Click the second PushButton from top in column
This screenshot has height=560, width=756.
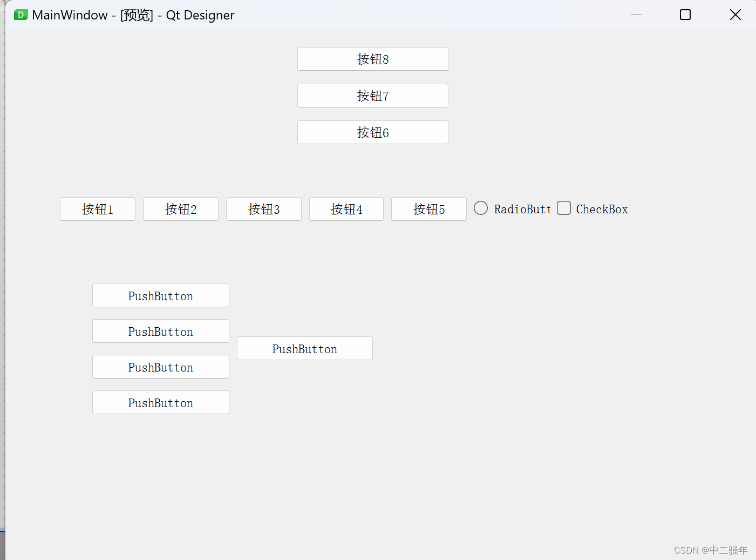(x=161, y=331)
